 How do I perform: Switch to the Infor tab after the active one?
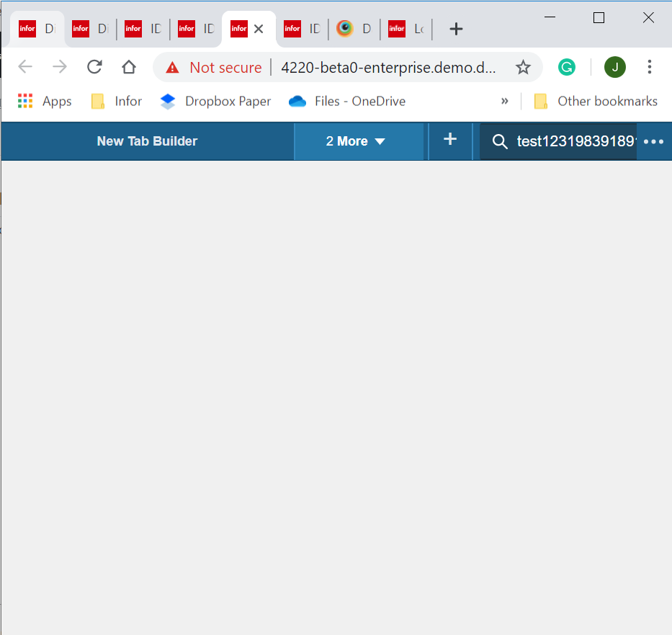[x=302, y=29]
